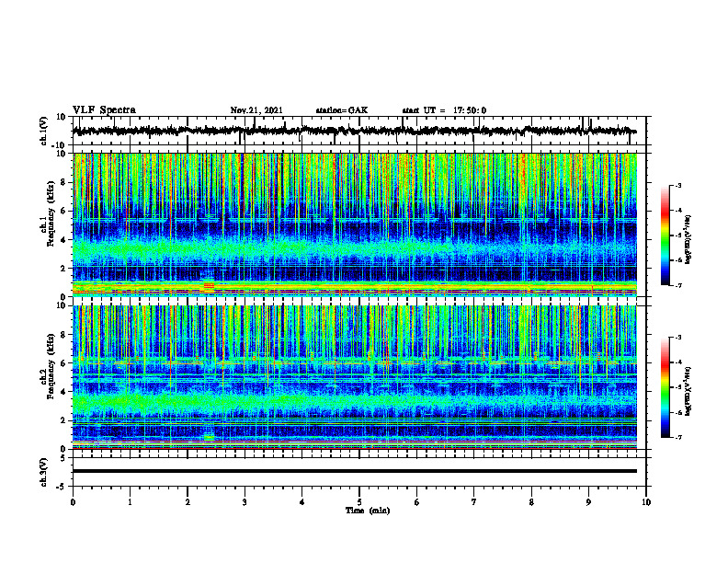Image resolution: width=728 pixels, height=563 pixels.
Task: Click the "ch.3(V)" axis label
Action: point(44,472)
